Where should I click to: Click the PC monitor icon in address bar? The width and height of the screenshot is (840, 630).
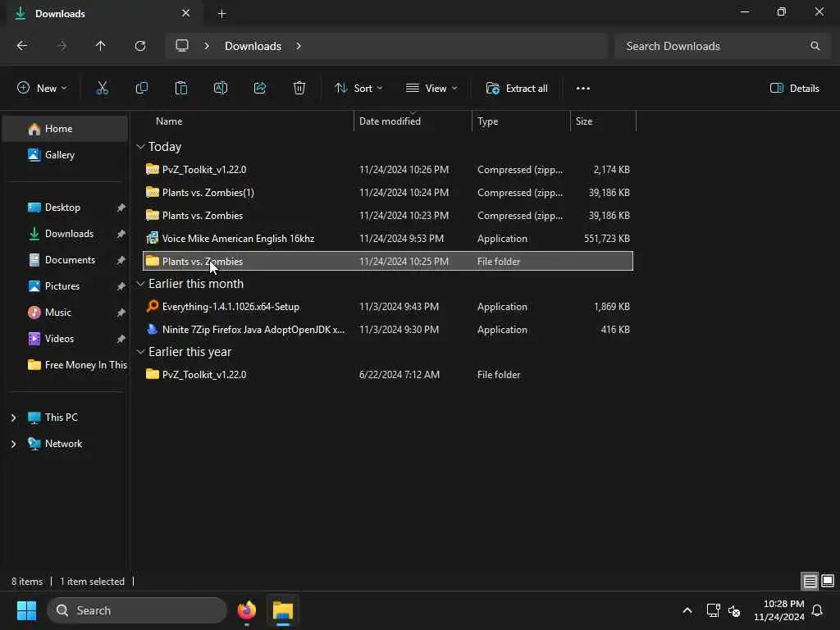(x=182, y=46)
